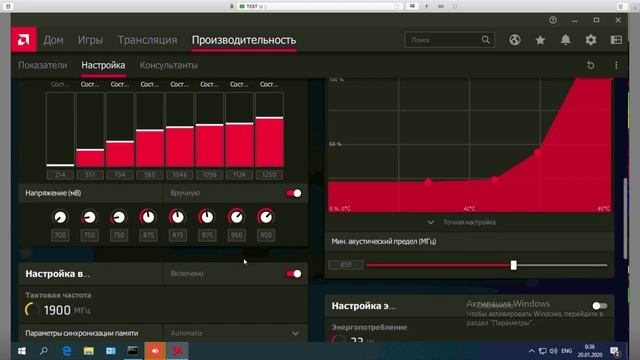Open the taskbar clock and date
Screen dimensions: 640x360
point(589,351)
